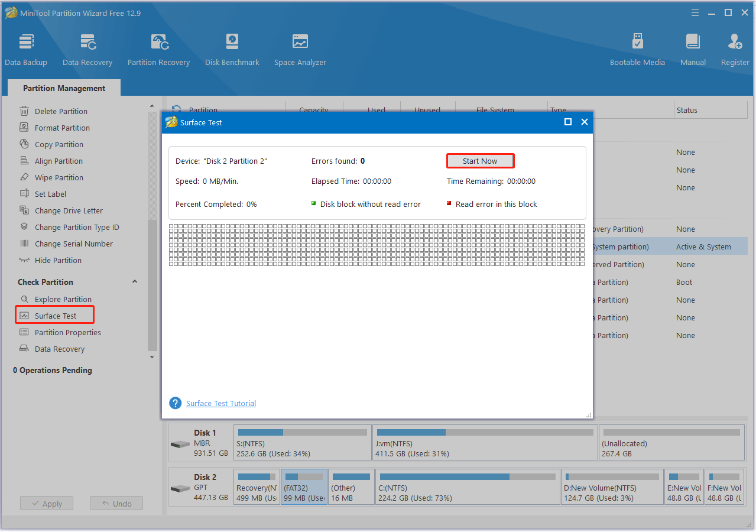Image resolution: width=756 pixels, height=532 pixels.
Task: Open the Partition Recovery wizard
Action: coord(158,50)
